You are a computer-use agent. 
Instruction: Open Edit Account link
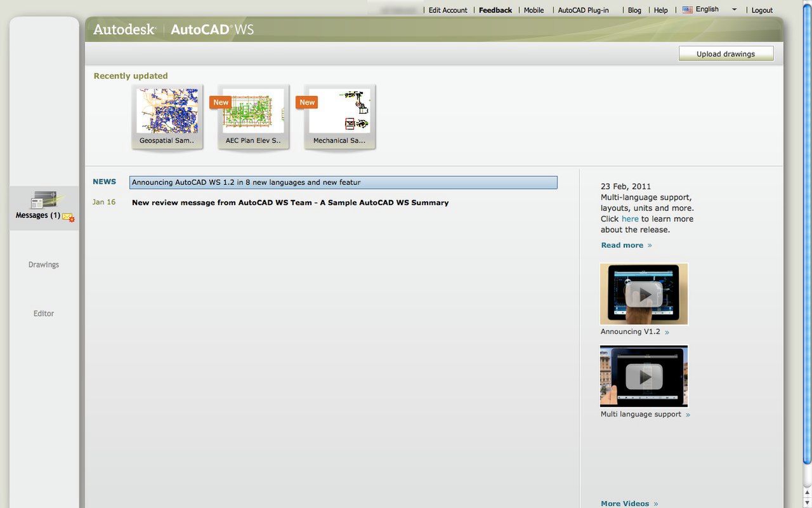[448, 10]
